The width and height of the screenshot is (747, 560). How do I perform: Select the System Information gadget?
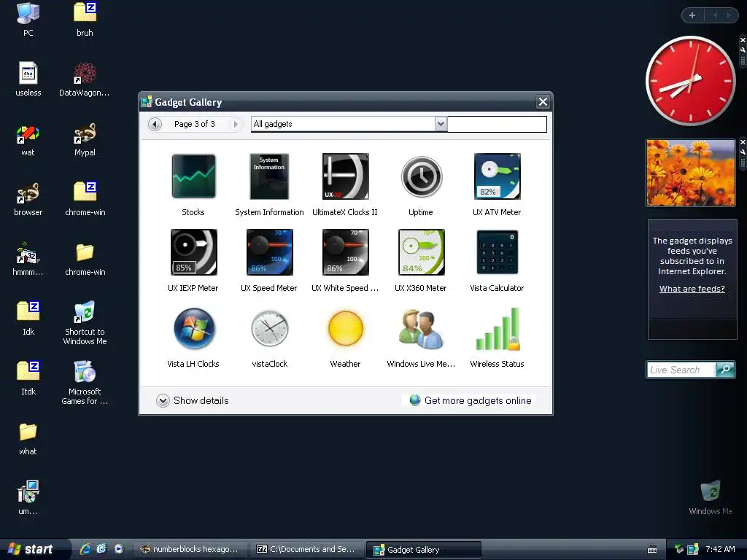pyautogui.click(x=269, y=176)
